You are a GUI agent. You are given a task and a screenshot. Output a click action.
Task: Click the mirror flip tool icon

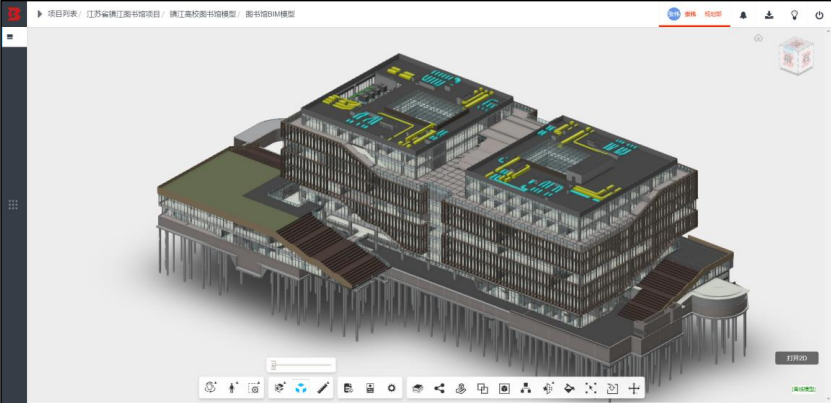pyautogui.click(x=548, y=389)
